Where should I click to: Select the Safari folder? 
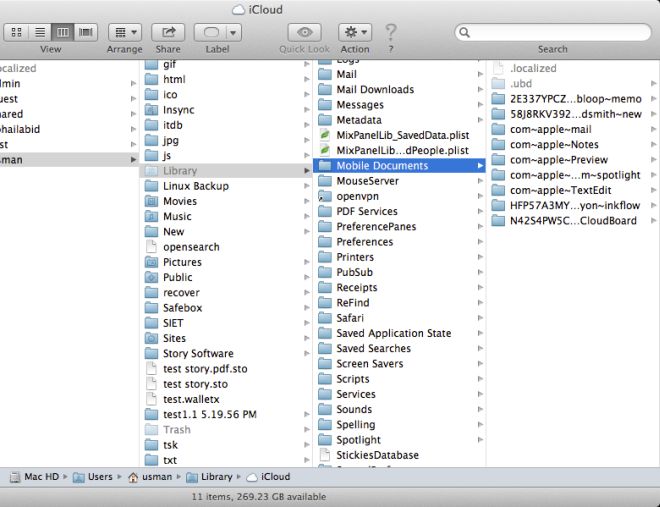click(399, 318)
